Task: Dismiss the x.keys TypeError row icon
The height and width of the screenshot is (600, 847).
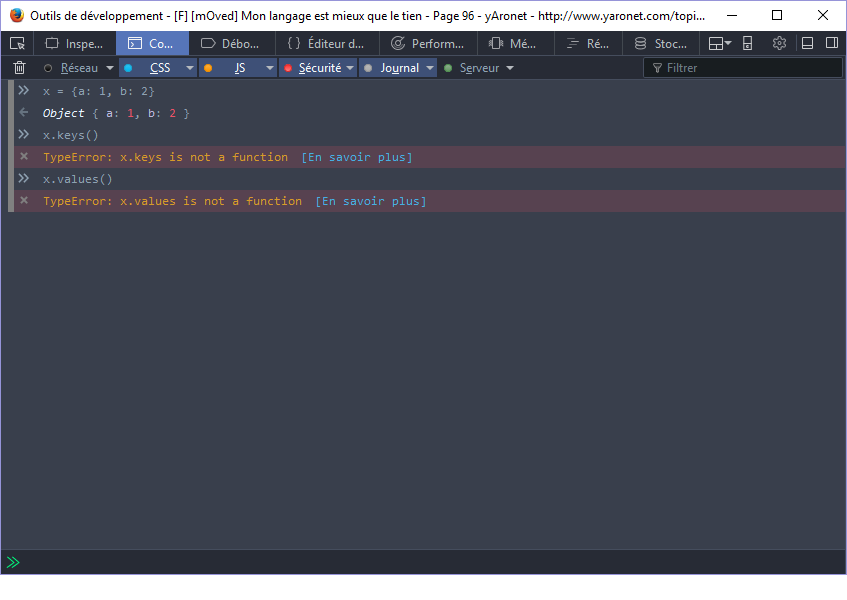Action: tap(23, 157)
